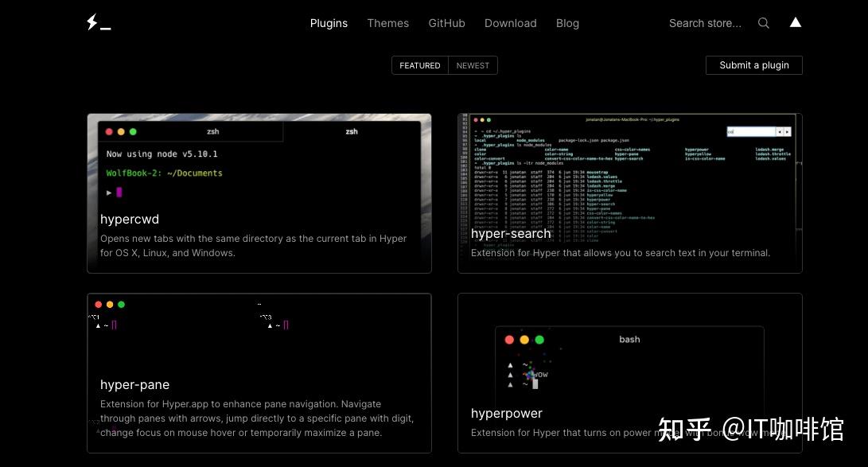This screenshot has width=868, height=467.
Task: Open the Themes nav item
Action: (387, 23)
